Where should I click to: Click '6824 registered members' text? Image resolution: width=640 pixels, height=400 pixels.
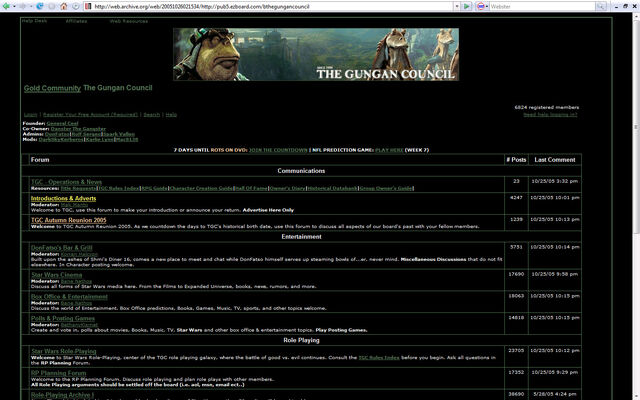coord(547,107)
